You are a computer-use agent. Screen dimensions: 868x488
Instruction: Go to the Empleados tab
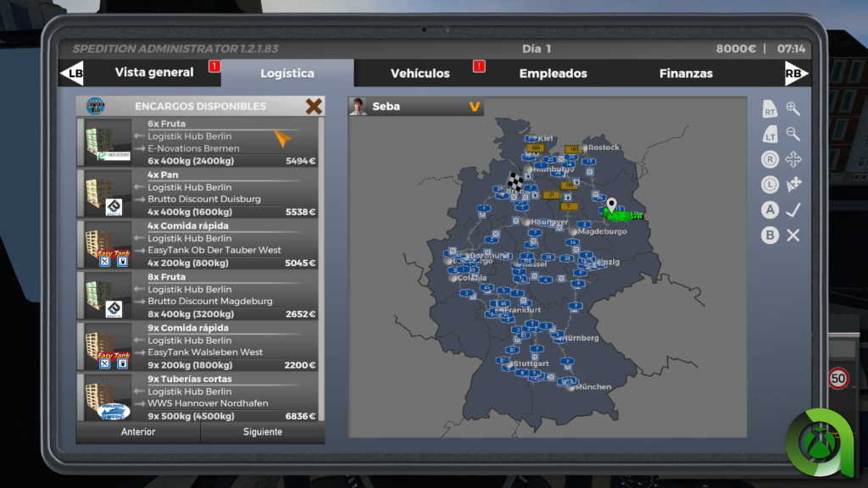pyautogui.click(x=553, y=74)
